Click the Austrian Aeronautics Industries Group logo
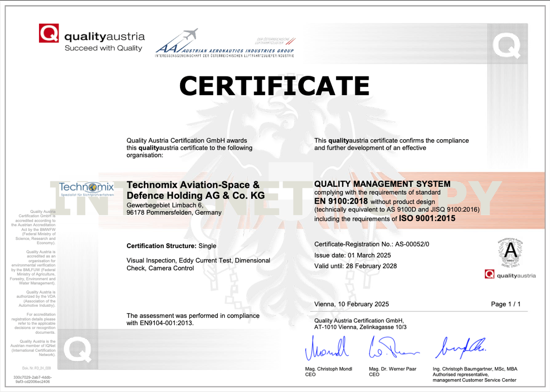 tap(225, 43)
